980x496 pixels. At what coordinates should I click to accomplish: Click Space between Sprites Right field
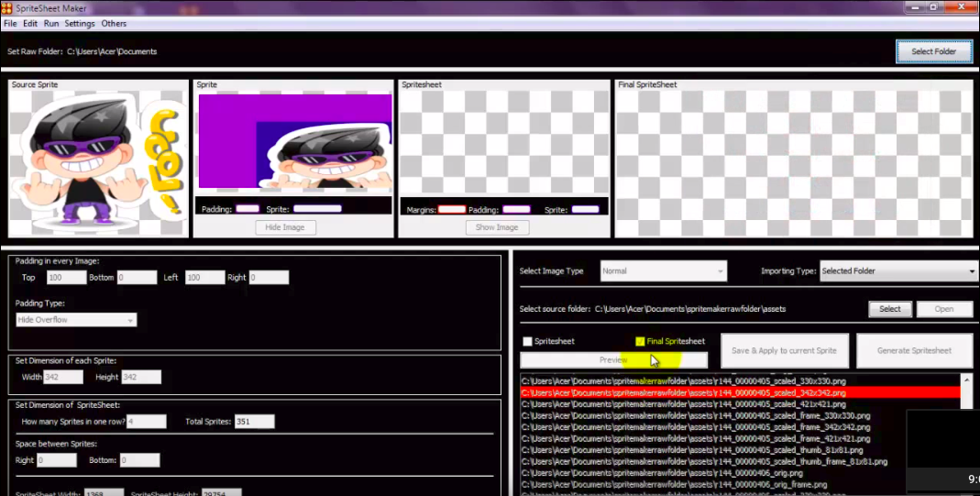(x=56, y=460)
